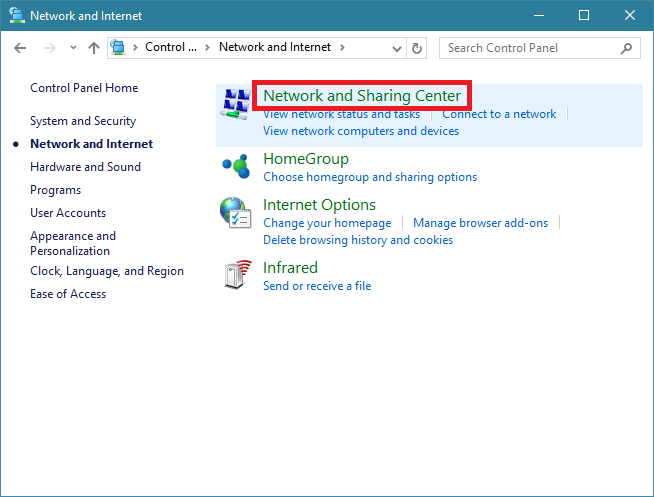Image resolution: width=654 pixels, height=497 pixels.
Task: Open Control Panel Home
Action: pos(84,88)
